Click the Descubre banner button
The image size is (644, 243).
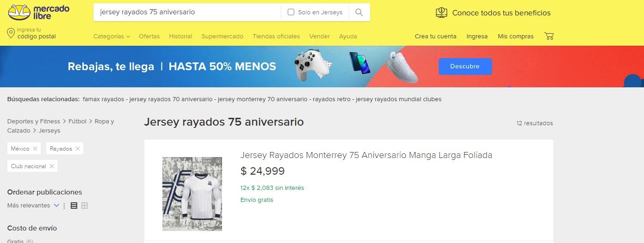465,67
